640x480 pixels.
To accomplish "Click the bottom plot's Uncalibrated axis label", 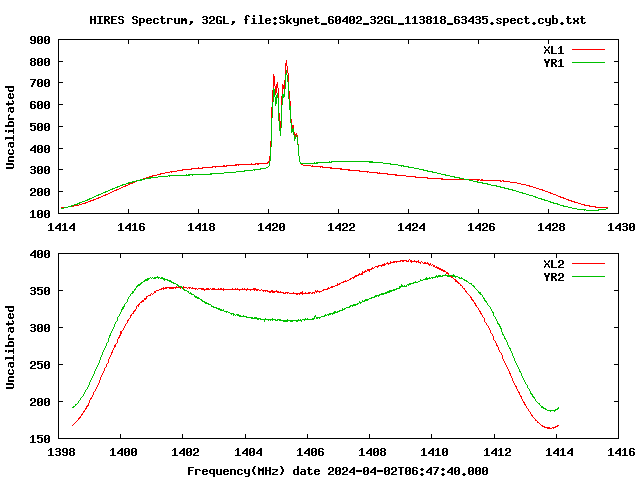I will click(10, 347).
